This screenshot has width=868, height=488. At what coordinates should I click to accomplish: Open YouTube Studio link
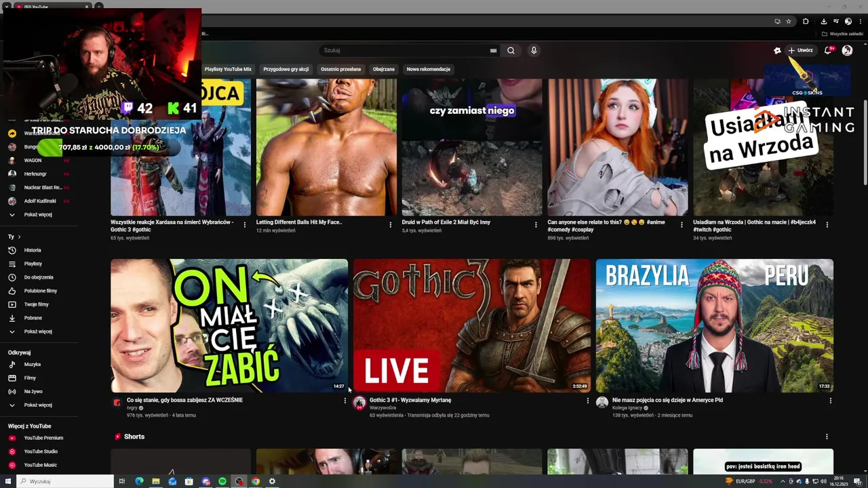click(x=41, y=451)
